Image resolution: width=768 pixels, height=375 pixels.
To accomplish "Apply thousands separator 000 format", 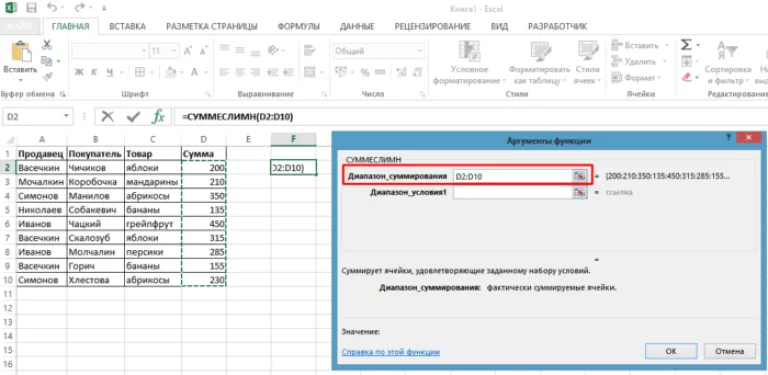I will pos(380,72).
